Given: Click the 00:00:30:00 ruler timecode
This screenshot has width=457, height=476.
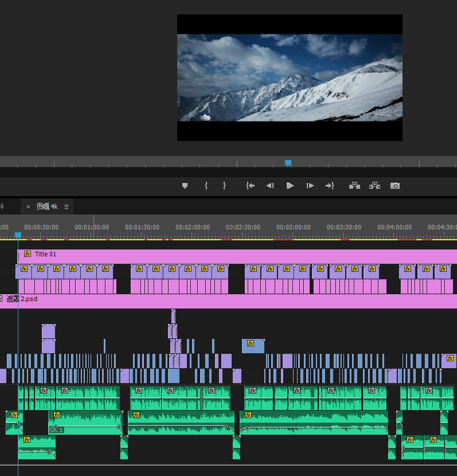Looking at the screenshot, I should (x=41, y=227).
